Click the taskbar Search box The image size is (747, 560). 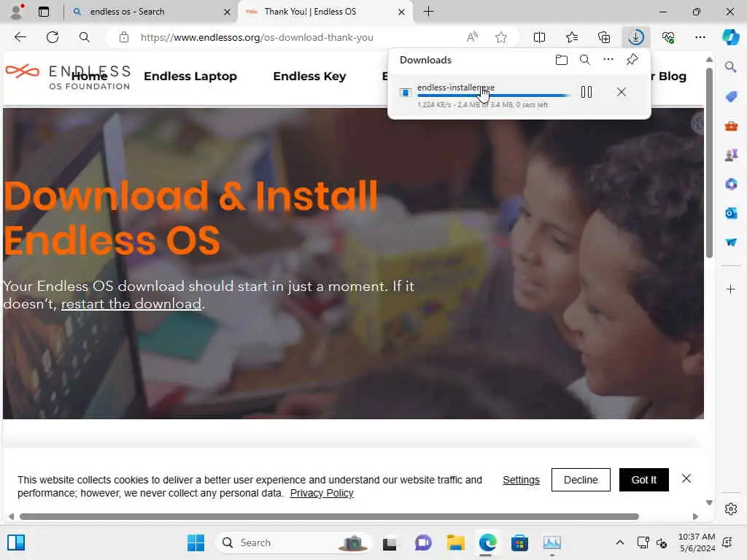click(293, 542)
